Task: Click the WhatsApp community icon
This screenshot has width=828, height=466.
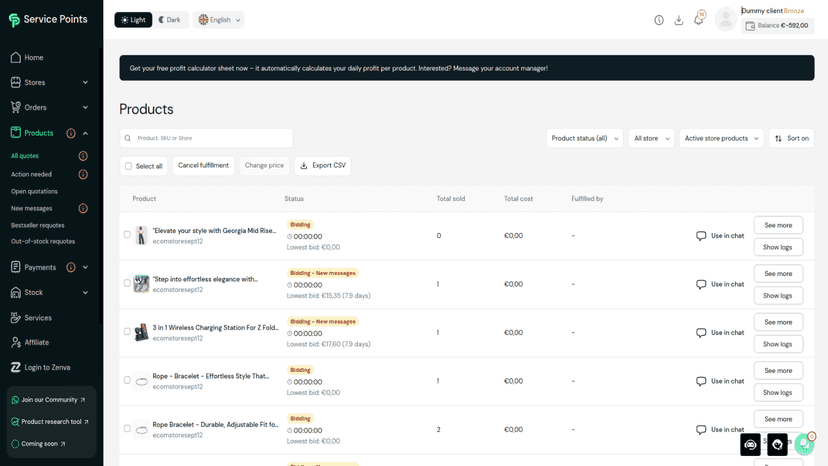Action: pyautogui.click(x=15, y=400)
